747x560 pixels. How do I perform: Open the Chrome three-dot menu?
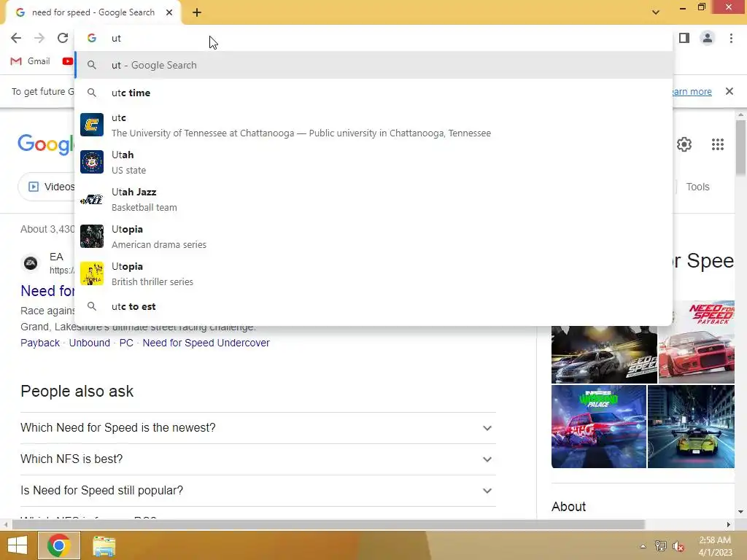point(731,38)
